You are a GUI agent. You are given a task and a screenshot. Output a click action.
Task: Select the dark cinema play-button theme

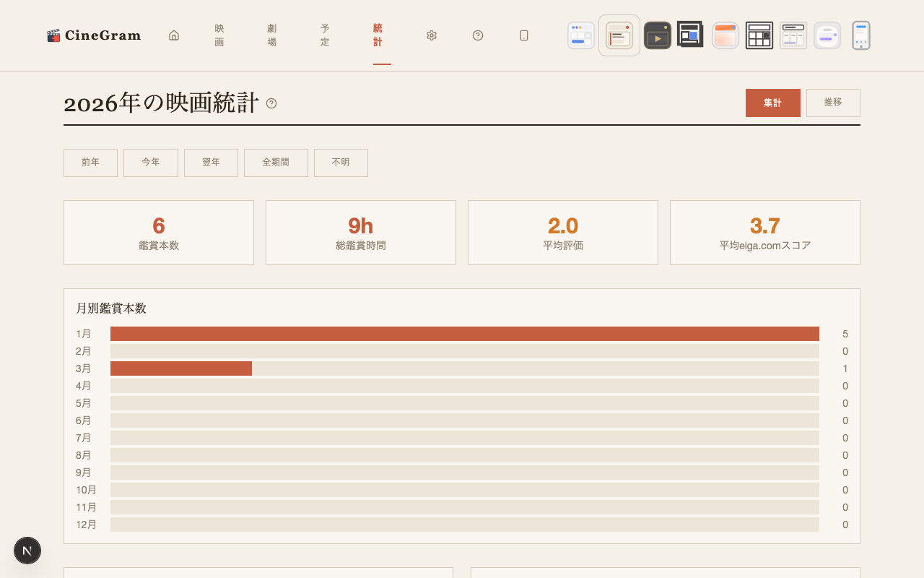pos(657,35)
